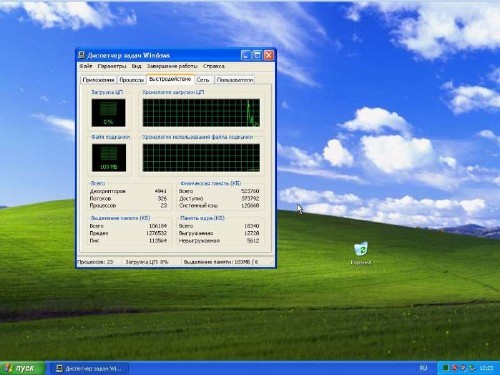This screenshot has width=500, height=375.
Task: Close the Task Manager window
Action: click(269, 55)
